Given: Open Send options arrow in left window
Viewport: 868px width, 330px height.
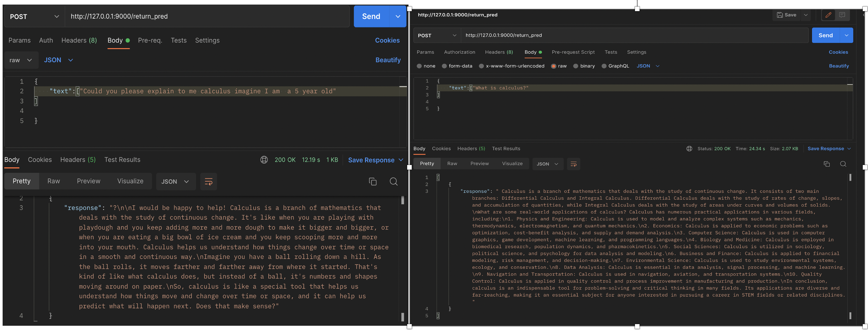Looking at the screenshot, I should [x=398, y=16].
